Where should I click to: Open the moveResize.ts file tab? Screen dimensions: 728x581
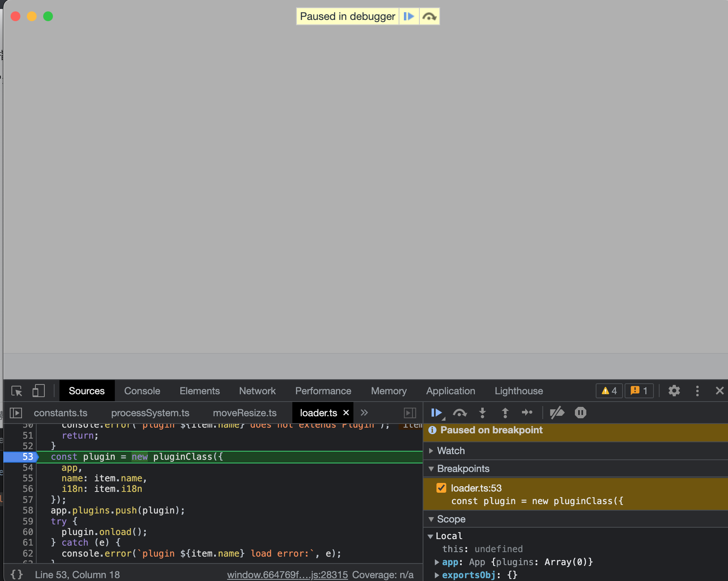(244, 413)
